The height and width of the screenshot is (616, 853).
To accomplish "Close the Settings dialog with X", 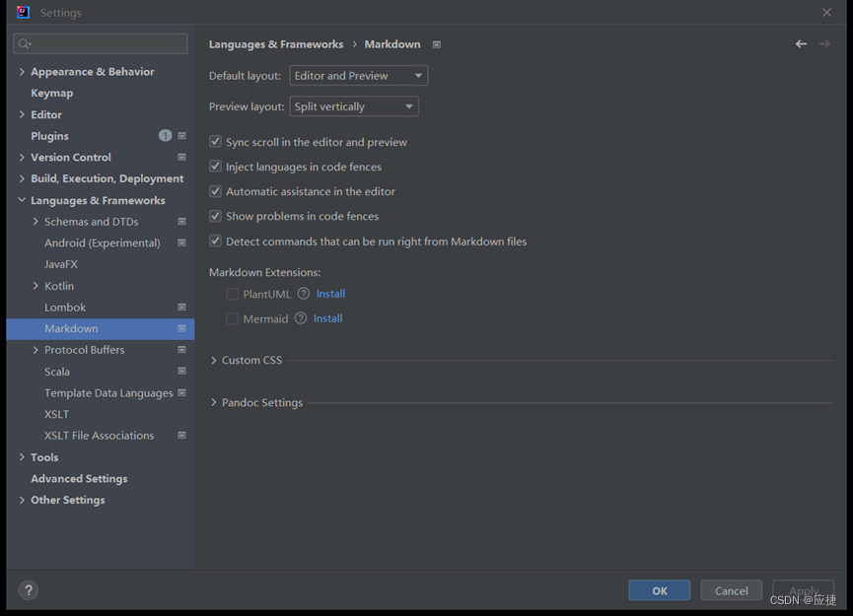I will click(826, 12).
